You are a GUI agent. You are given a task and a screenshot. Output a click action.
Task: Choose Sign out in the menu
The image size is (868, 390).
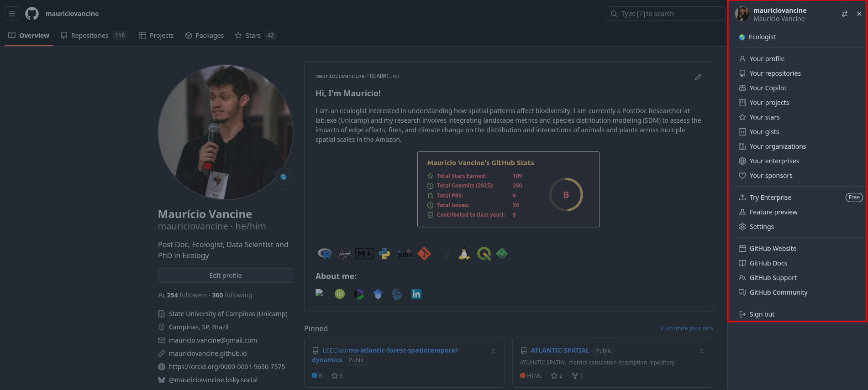pyautogui.click(x=762, y=314)
